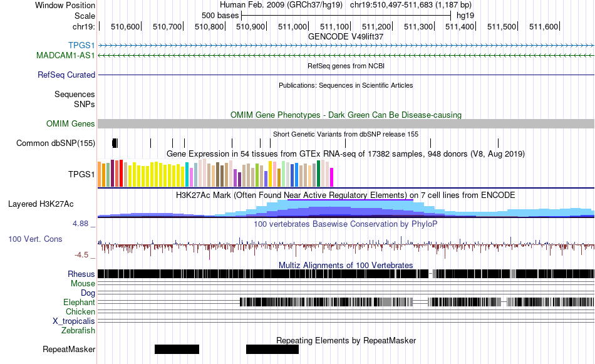Click the RepeatMasker track label
This screenshot has width=595, height=364.
[x=69, y=349]
